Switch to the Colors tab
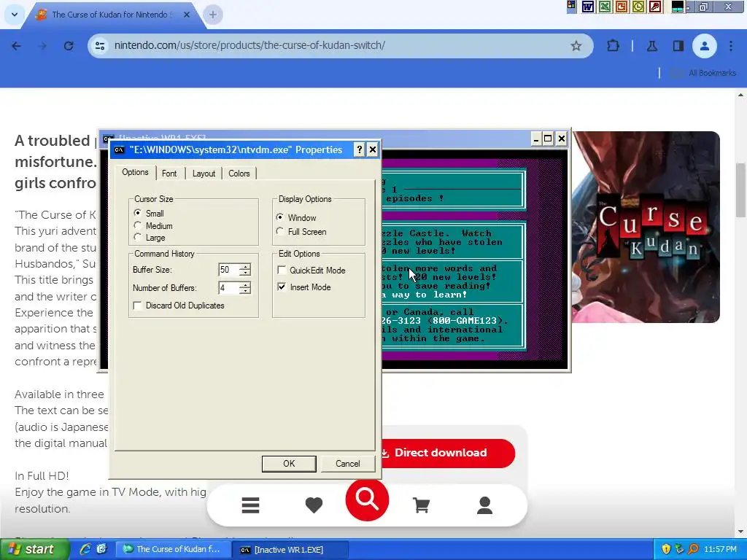Image resolution: width=747 pixels, height=560 pixels. (239, 174)
